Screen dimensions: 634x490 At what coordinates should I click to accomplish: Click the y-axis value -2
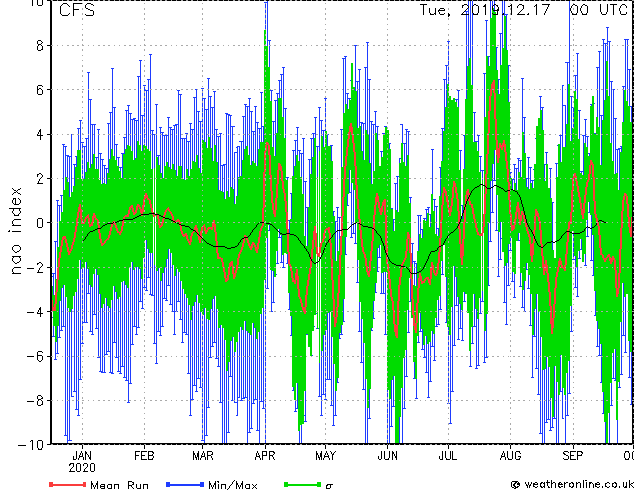coord(35,267)
